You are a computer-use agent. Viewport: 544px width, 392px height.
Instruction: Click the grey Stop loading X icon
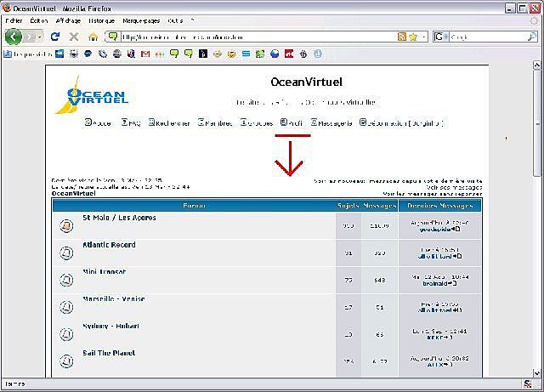pos(74,37)
